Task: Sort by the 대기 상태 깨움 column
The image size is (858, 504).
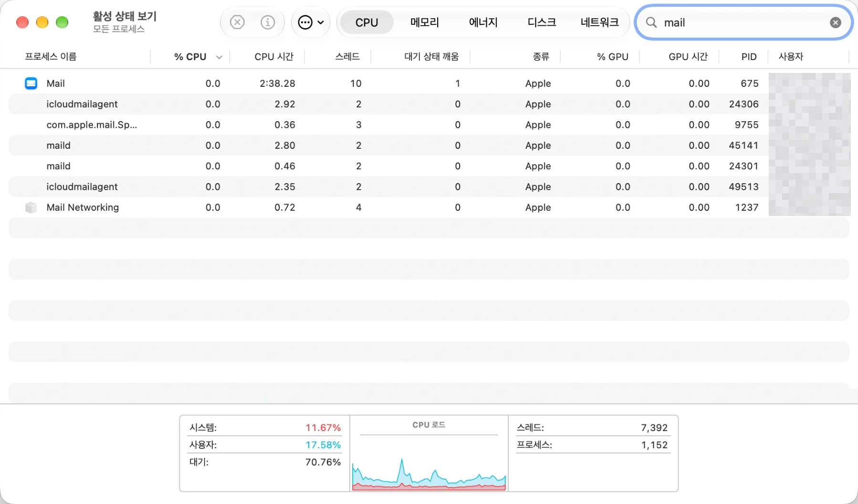Action: [431, 57]
